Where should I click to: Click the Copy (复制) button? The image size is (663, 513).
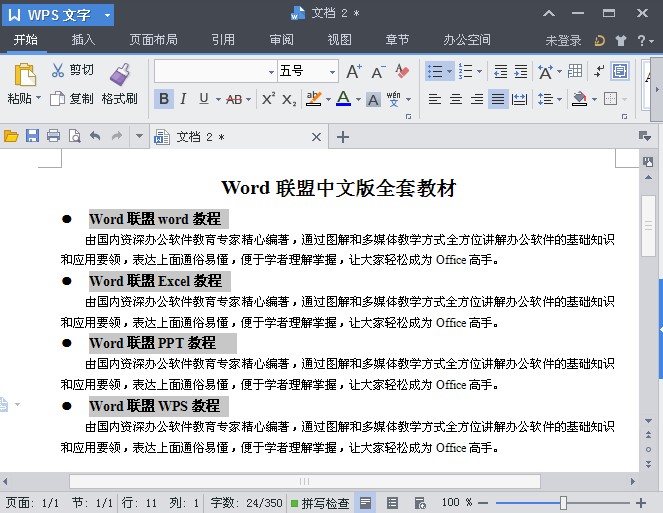coord(72,99)
